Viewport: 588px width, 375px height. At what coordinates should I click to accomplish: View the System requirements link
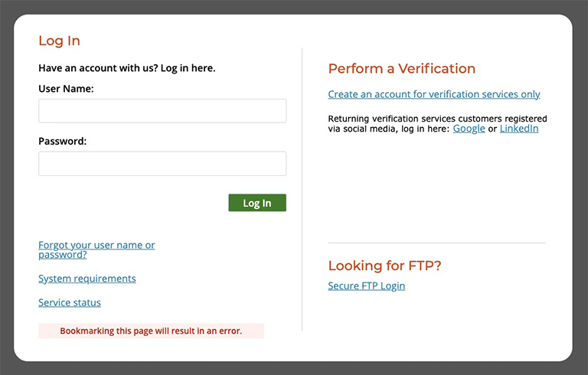tap(87, 279)
